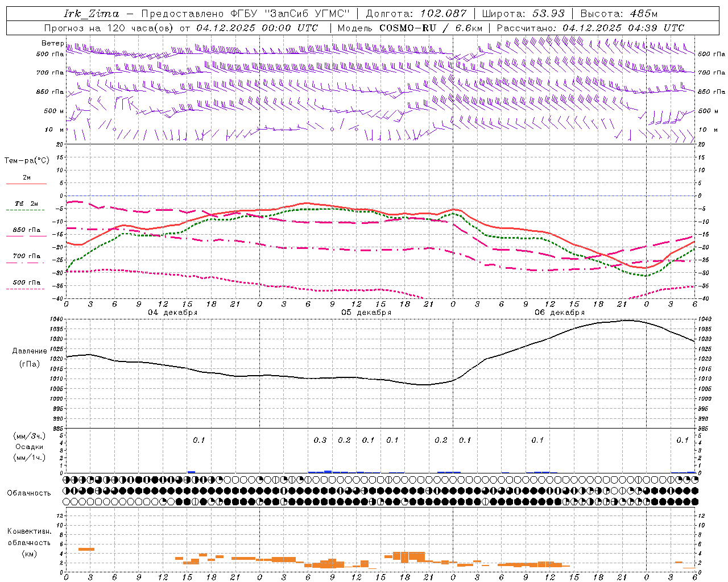Click the Ветер section label
The width and height of the screenshot is (728, 582).
53,43
